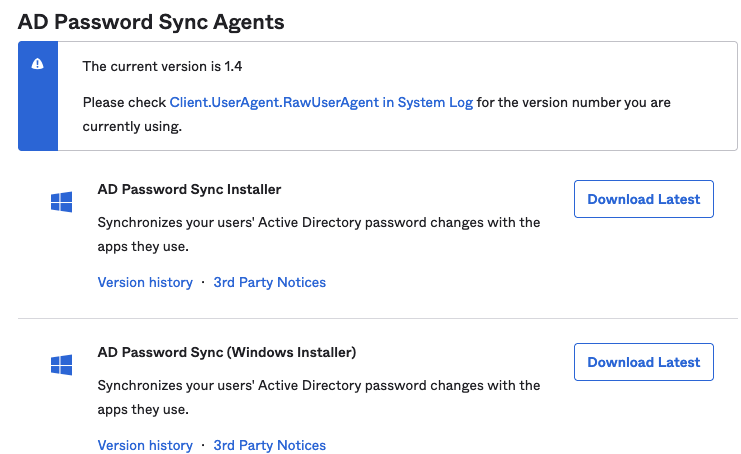
Task: Click the Windows logo beside AD Password Sync Installer
Action: pos(62,202)
